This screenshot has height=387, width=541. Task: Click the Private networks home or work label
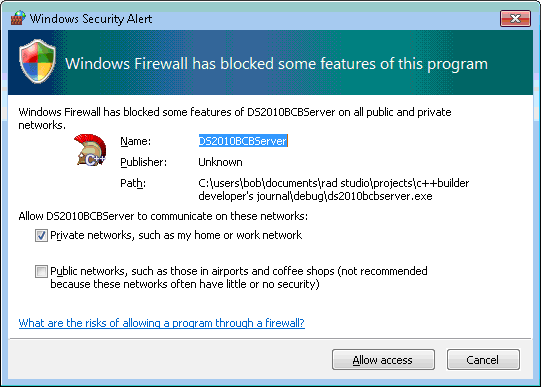(x=176, y=235)
